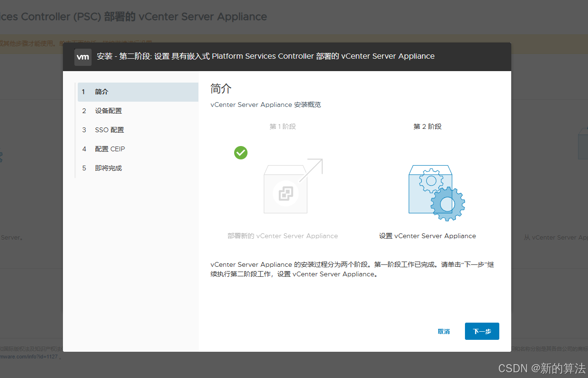
Task: Click the 第 2 阶段 label
Action: tap(427, 126)
